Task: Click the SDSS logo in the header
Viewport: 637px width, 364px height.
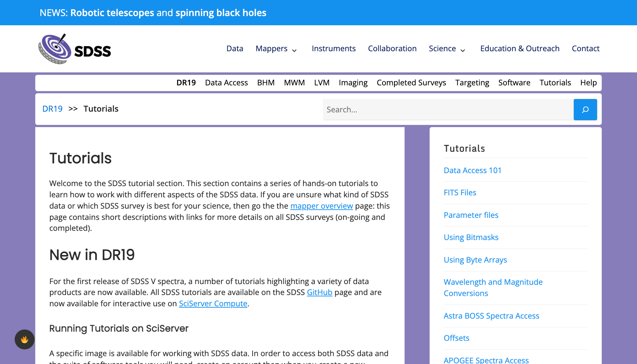Action: pyautogui.click(x=74, y=49)
